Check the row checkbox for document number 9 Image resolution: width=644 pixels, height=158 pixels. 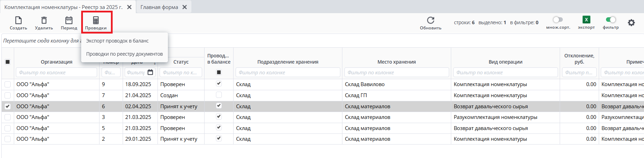8,84
